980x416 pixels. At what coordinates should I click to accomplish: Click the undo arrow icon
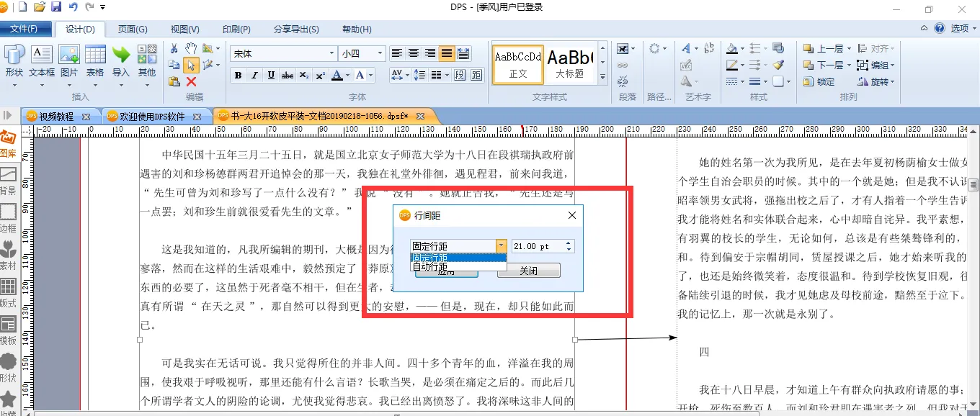click(x=73, y=7)
